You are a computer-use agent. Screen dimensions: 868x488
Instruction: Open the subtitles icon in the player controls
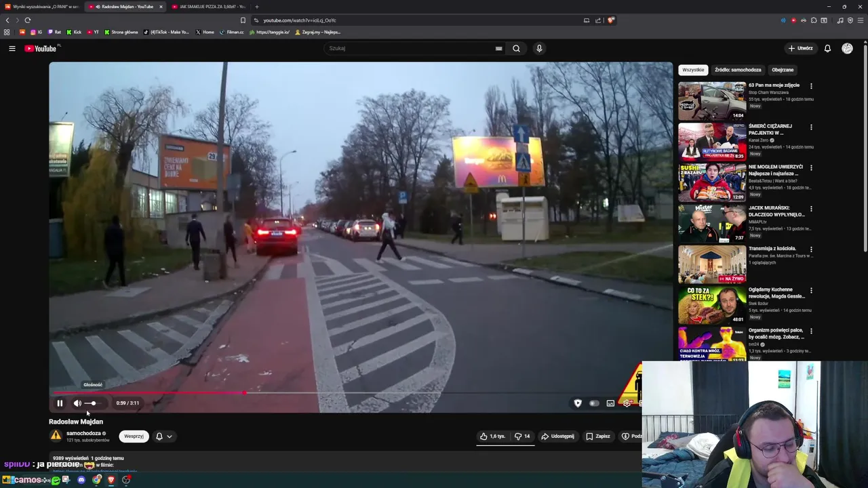click(x=610, y=403)
